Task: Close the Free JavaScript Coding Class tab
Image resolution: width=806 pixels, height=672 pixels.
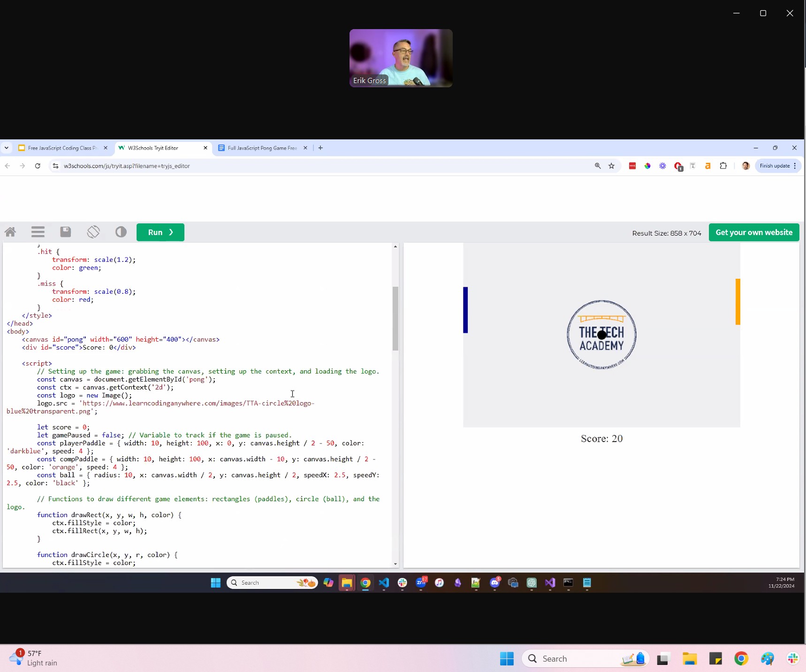Action: point(106,148)
